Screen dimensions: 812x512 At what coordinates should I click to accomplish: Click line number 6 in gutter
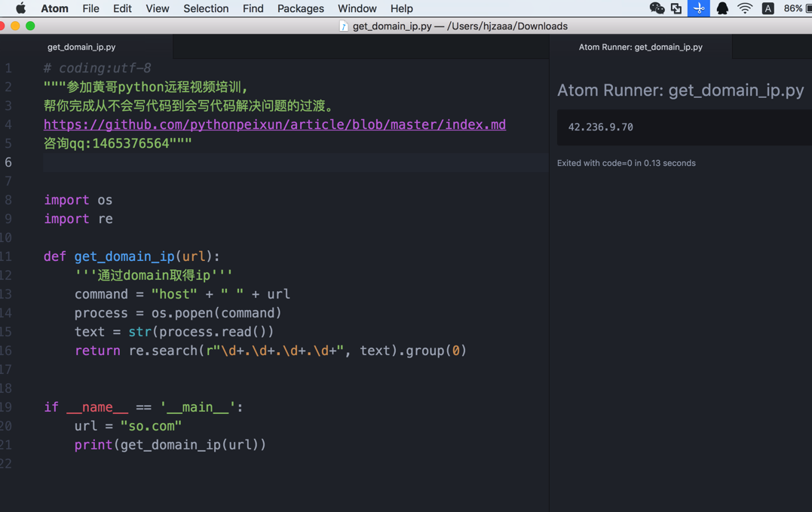click(x=8, y=162)
